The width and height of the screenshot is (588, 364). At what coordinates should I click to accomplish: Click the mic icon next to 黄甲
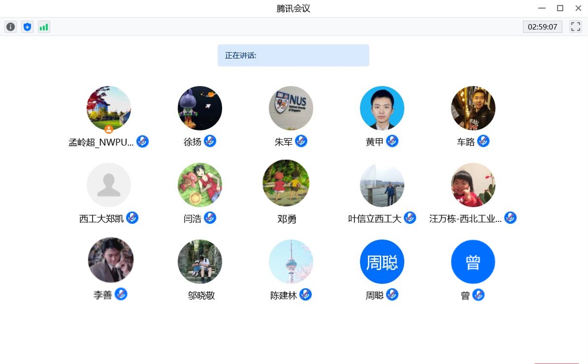(392, 141)
